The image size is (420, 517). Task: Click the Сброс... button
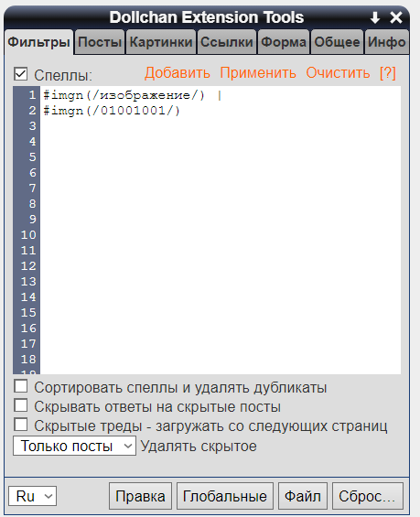pos(368,496)
